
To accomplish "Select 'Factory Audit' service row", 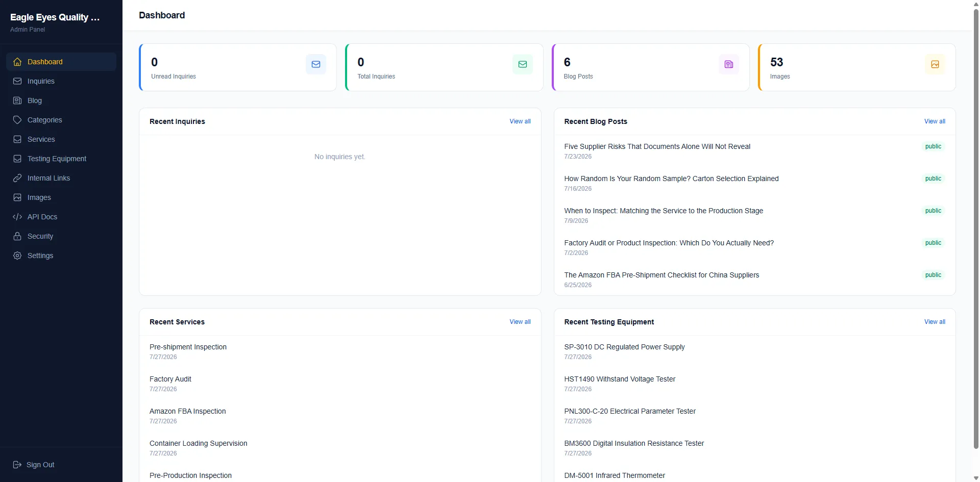I will tap(340, 384).
